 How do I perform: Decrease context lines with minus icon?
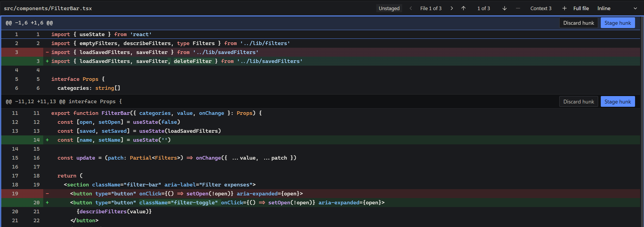click(518, 8)
